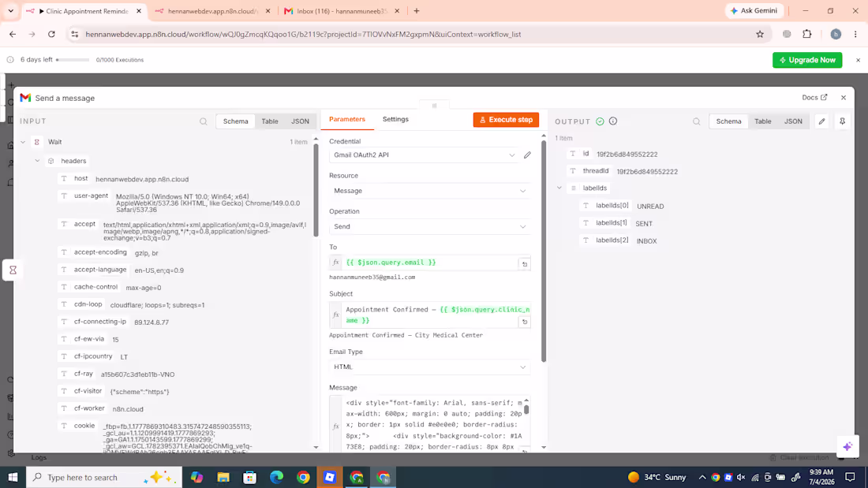Open Chrome three-dot menu

[x=855, y=35]
